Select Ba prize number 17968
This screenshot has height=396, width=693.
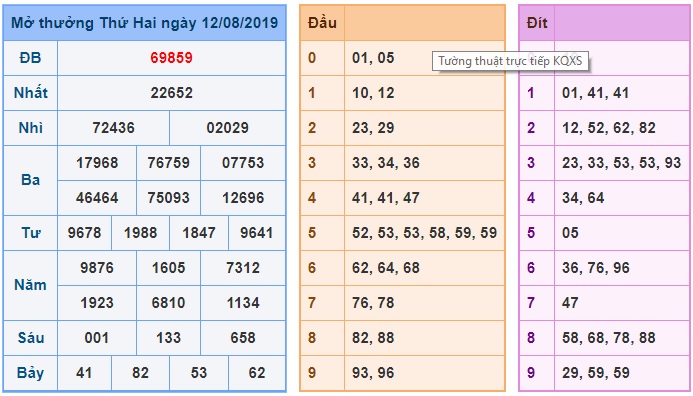point(97,163)
